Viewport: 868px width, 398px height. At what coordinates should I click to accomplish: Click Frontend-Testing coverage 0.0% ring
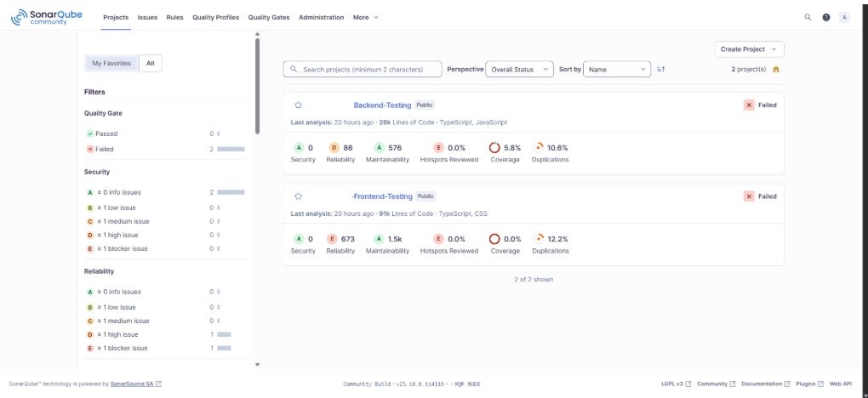495,239
